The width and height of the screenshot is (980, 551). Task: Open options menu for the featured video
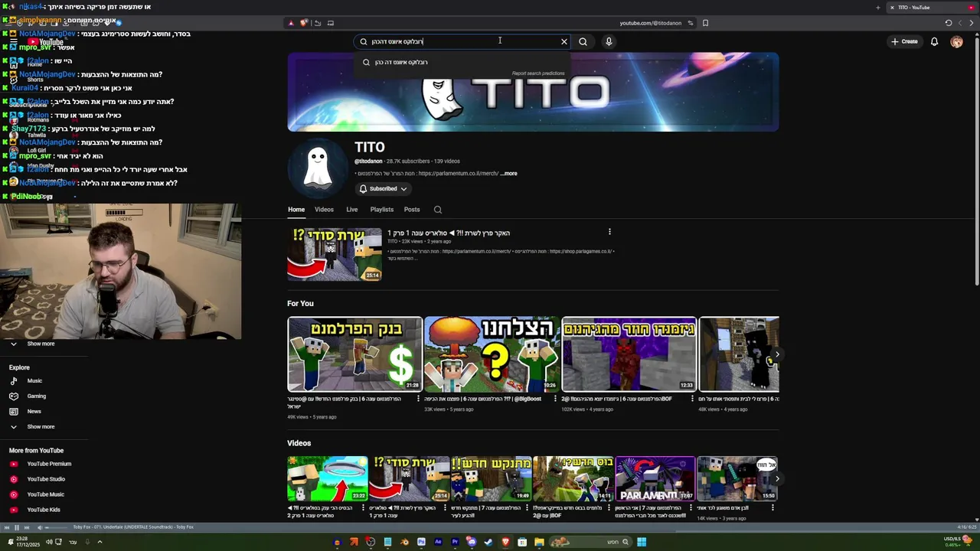coord(609,232)
